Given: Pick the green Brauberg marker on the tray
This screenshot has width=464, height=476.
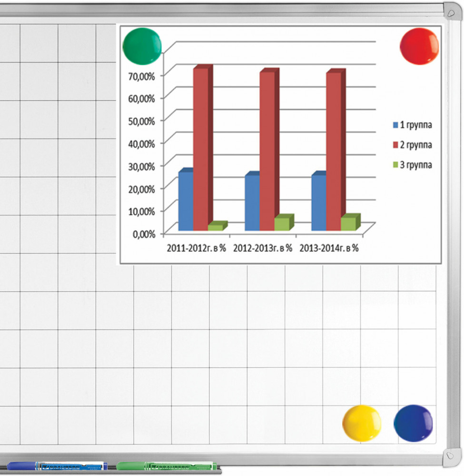Looking at the screenshot, I should (167, 466).
